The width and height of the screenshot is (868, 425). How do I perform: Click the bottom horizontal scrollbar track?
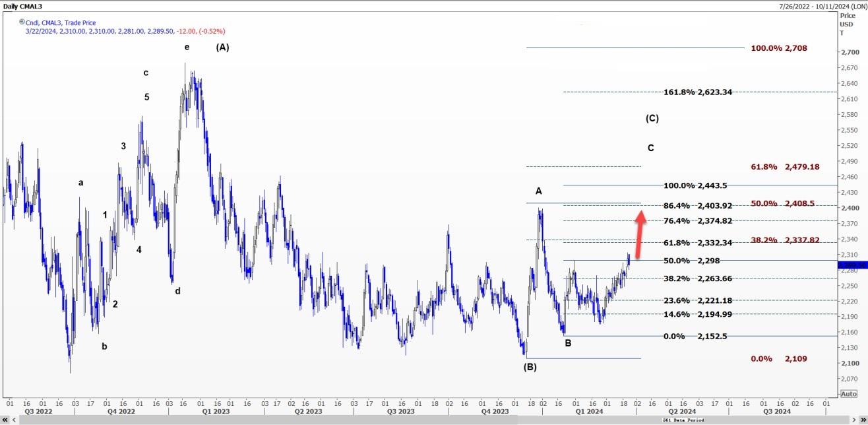tap(396, 420)
